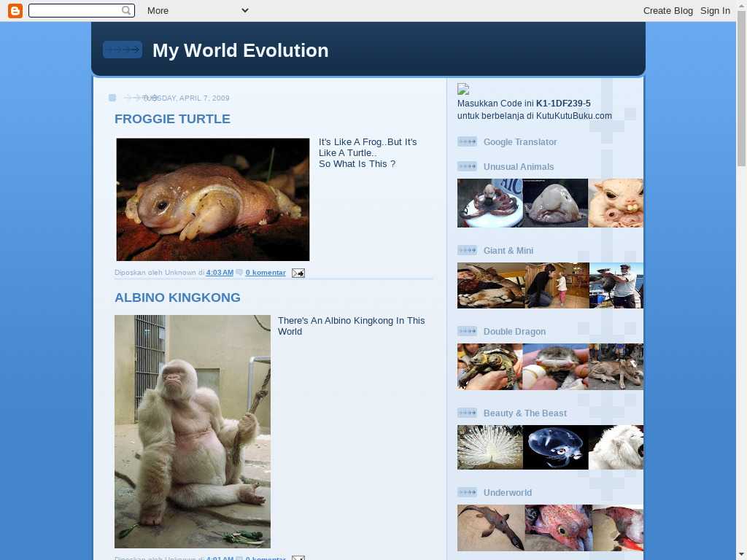The width and height of the screenshot is (747, 560).
Task: Click the search magnifier icon in navbar
Action: [127, 10]
